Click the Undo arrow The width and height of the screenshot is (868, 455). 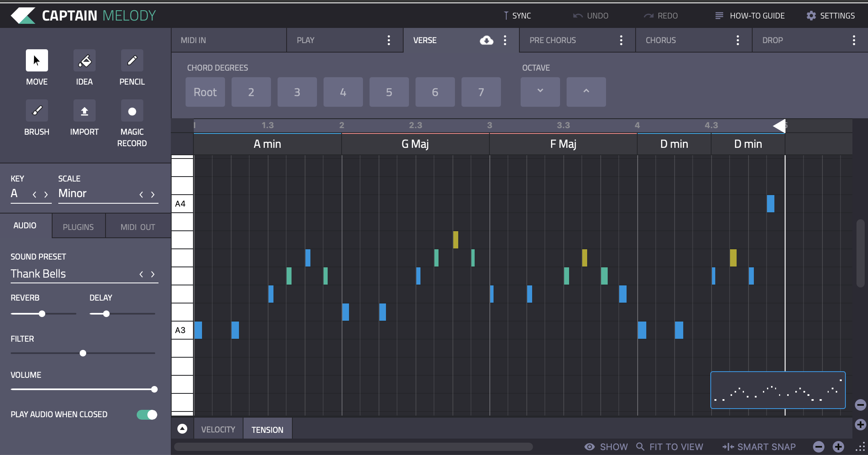(x=578, y=16)
